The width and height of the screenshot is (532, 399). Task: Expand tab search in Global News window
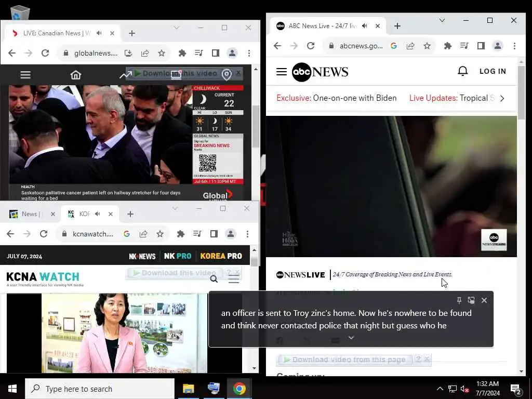click(x=176, y=28)
